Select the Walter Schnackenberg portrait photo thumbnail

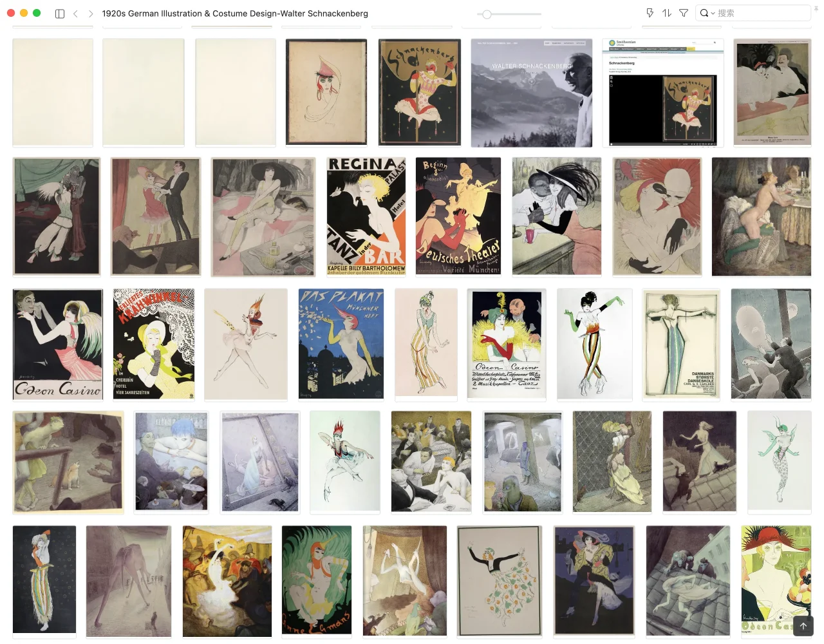tap(532, 93)
